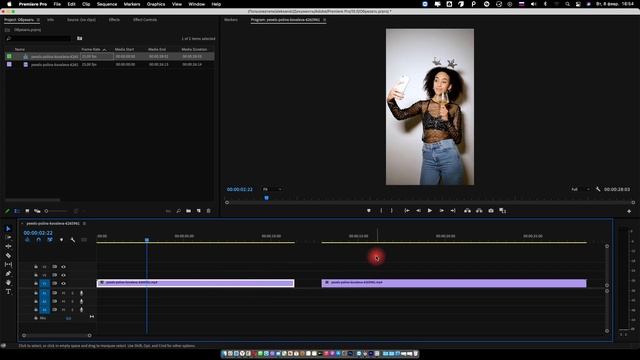
Task: Open the Markers menu
Action: click(132, 4)
